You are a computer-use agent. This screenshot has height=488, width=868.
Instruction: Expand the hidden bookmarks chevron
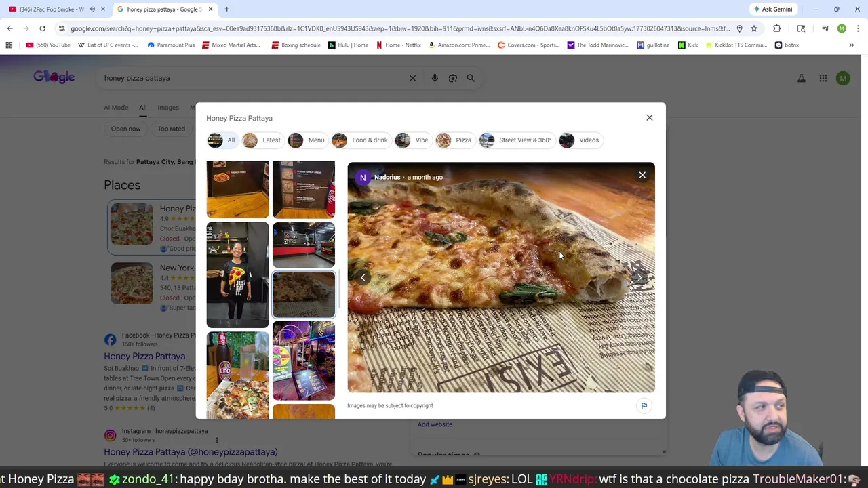click(851, 45)
